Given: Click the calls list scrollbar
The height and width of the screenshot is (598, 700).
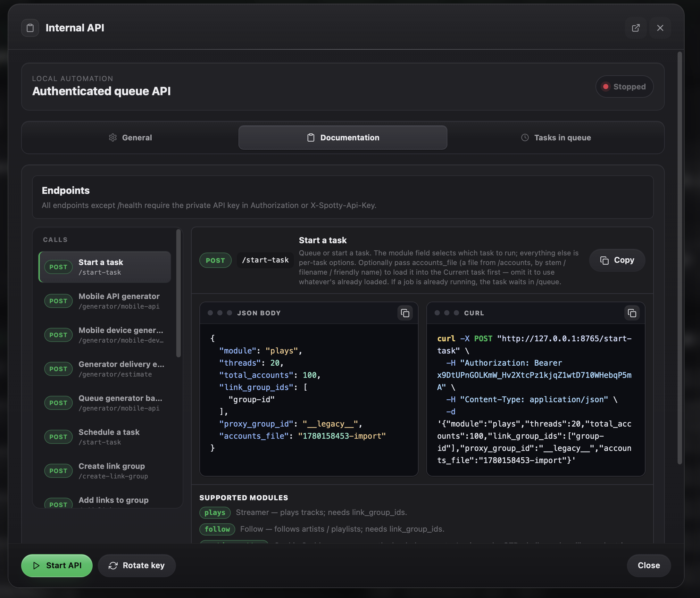Looking at the screenshot, I should coord(179,293).
